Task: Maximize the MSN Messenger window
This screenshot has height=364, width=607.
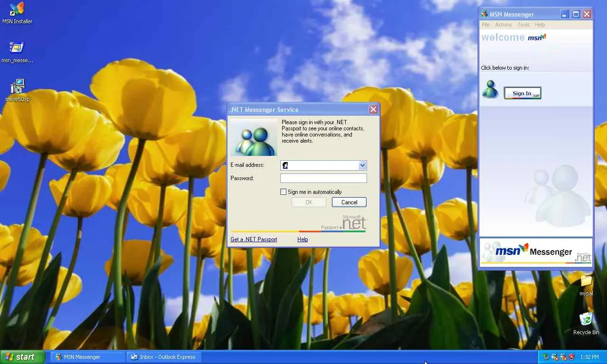Action: tap(576, 14)
